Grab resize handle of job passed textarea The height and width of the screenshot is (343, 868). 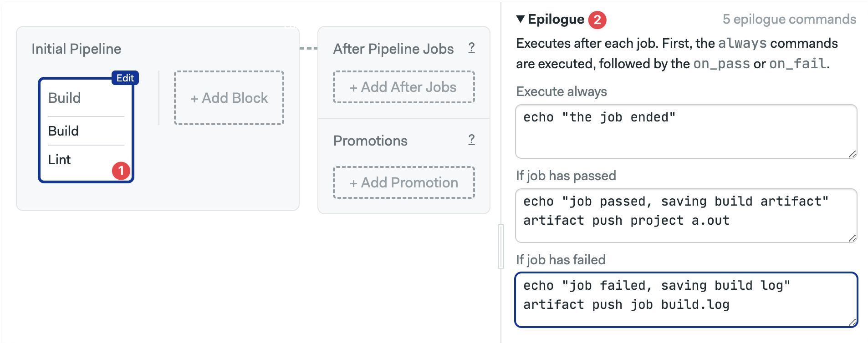click(x=852, y=238)
